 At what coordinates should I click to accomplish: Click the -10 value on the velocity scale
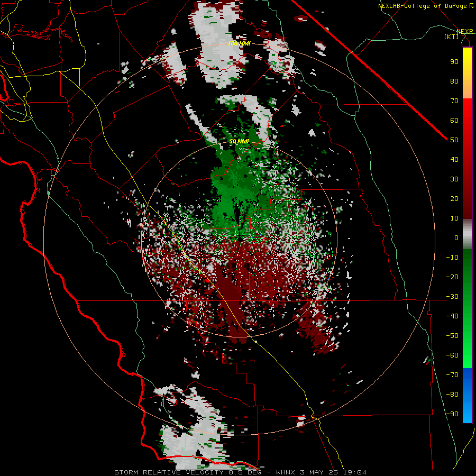click(452, 258)
